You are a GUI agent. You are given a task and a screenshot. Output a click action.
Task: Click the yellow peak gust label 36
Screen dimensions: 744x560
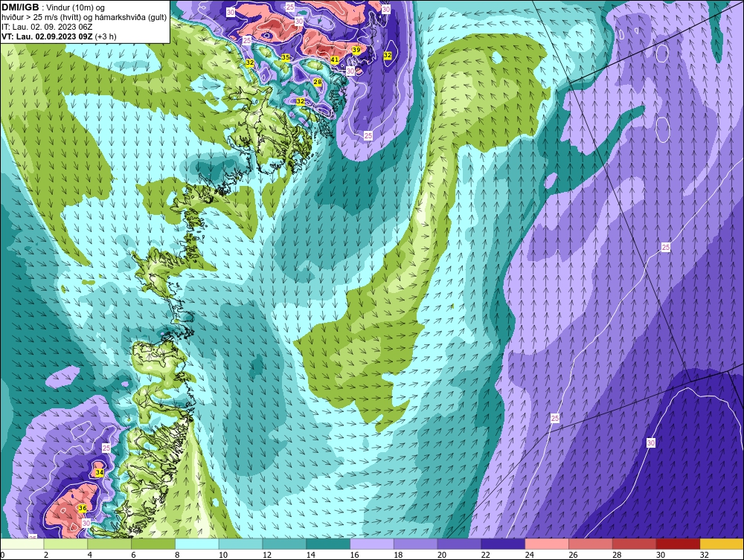pyautogui.click(x=83, y=509)
